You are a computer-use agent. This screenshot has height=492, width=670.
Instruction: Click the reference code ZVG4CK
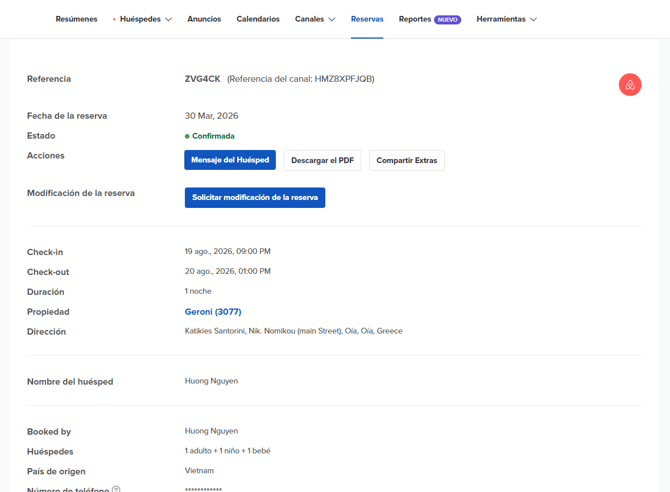pyautogui.click(x=203, y=79)
